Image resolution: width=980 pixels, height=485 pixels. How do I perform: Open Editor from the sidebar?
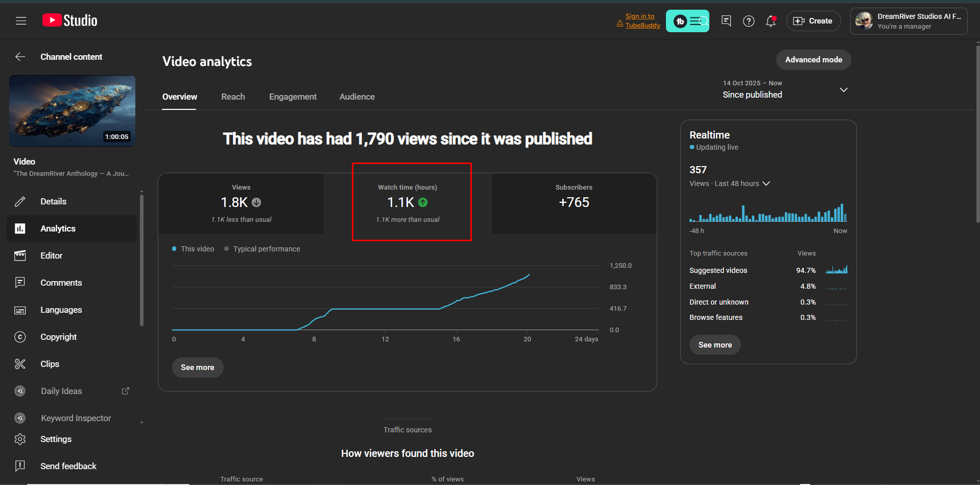pyautogui.click(x=51, y=256)
